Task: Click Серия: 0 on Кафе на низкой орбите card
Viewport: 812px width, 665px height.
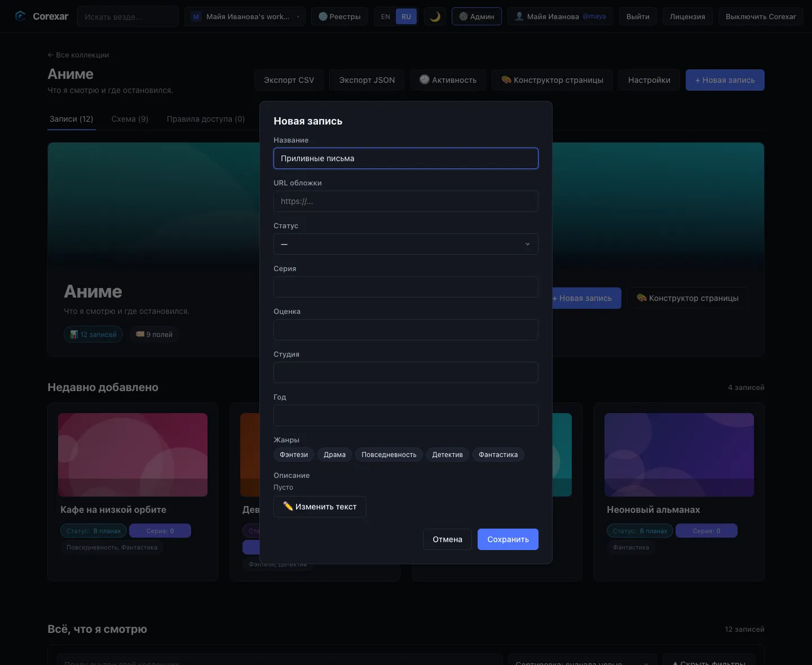Action: click(160, 531)
